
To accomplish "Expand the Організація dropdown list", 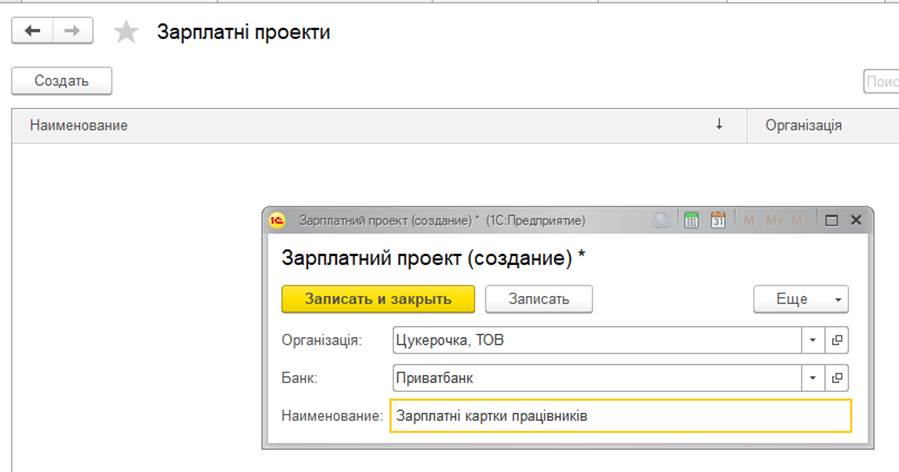I will click(x=812, y=340).
